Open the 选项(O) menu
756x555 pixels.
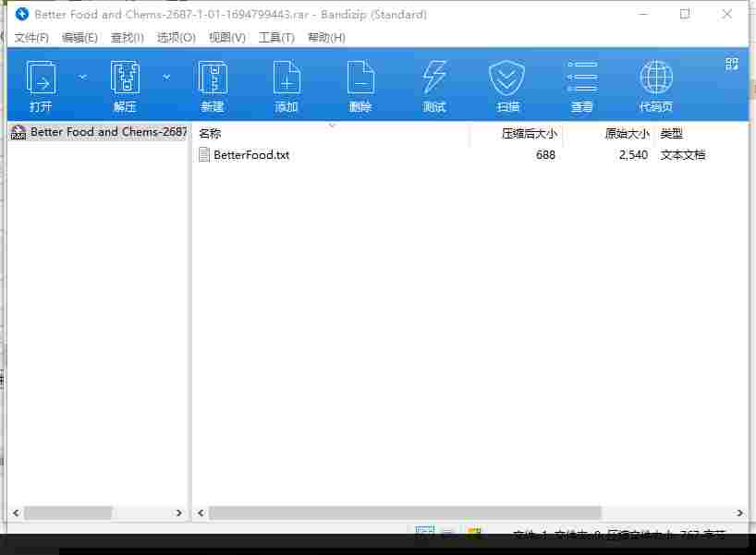point(176,38)
